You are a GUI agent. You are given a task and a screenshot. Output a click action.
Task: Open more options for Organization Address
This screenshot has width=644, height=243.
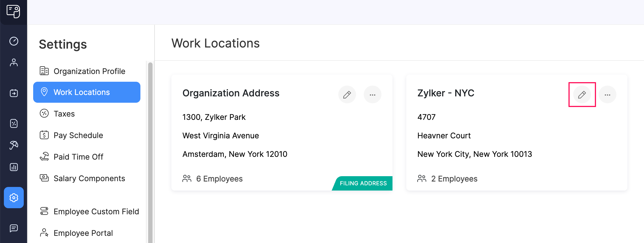click(x=372, y=95)
